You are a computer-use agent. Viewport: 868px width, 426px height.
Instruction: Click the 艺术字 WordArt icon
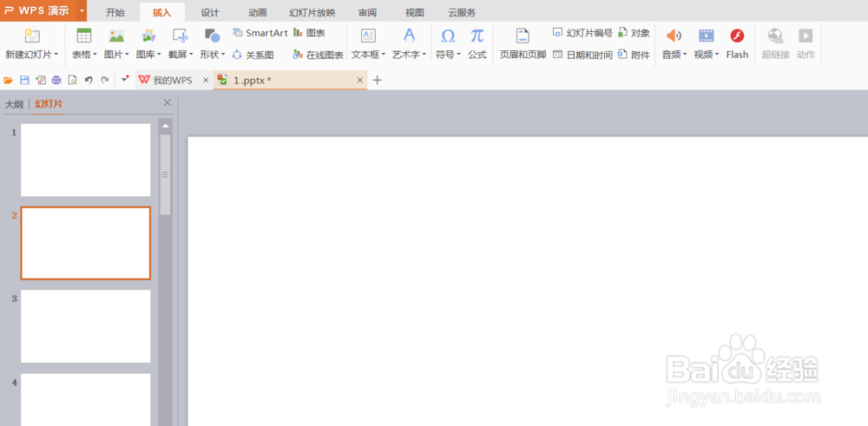[409, 36]
